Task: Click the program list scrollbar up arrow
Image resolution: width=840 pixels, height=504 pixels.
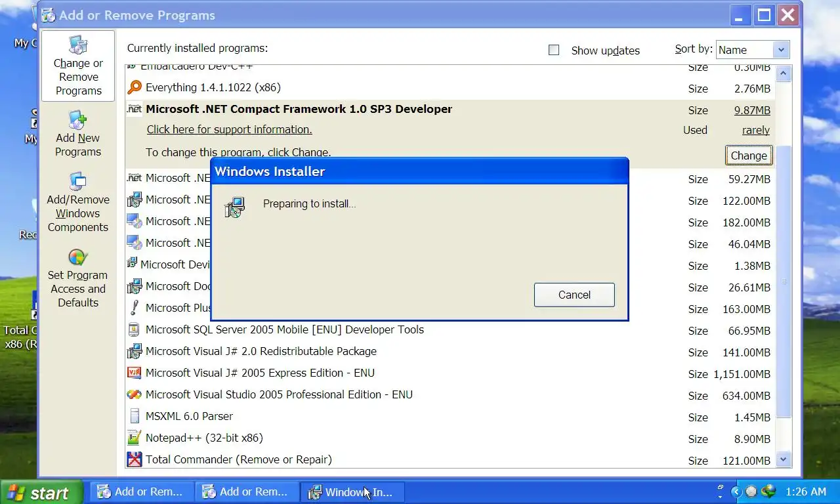Action: (x=784, y=73)
